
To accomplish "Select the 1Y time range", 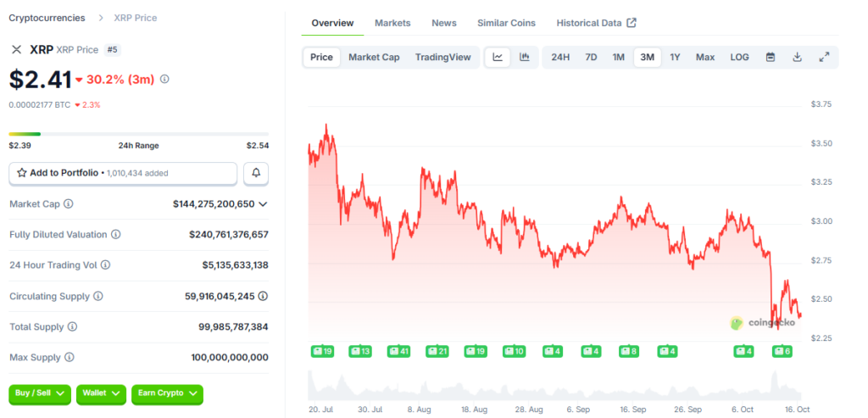I will 675,58.
